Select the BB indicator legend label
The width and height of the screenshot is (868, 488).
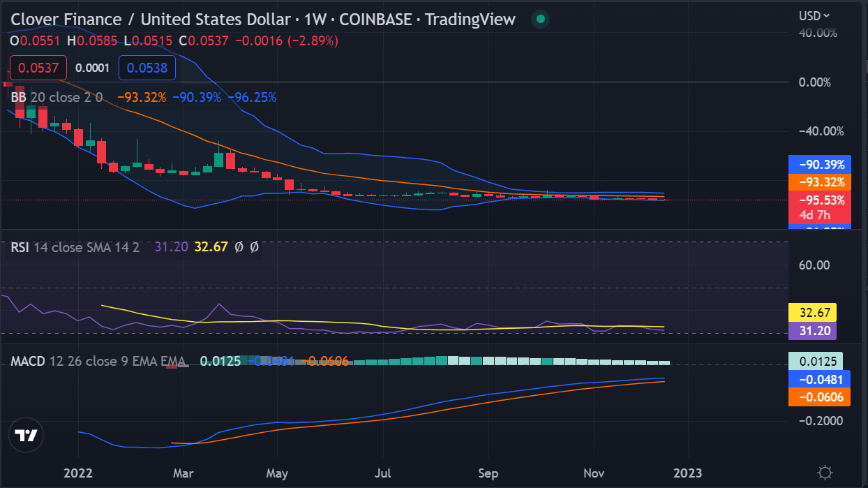pos(18,97)
